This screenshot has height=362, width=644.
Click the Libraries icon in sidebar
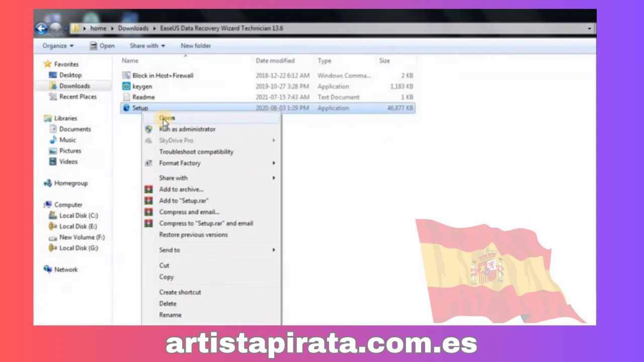click(x=48, y=118)
